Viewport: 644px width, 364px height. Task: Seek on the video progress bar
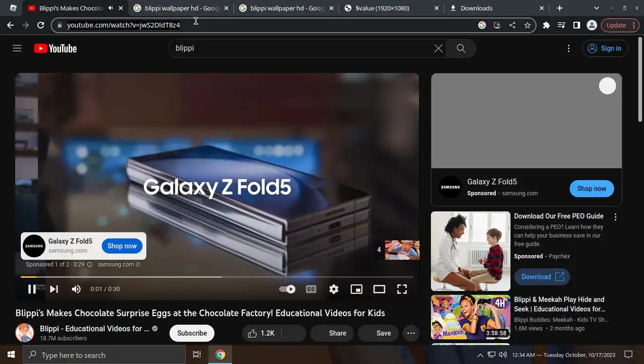tap(217, 277)
